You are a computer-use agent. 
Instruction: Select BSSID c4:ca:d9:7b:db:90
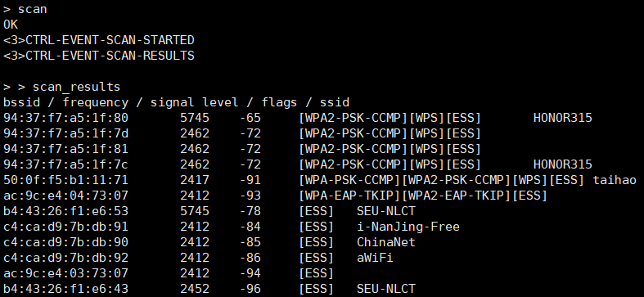[x=65, y=242]
